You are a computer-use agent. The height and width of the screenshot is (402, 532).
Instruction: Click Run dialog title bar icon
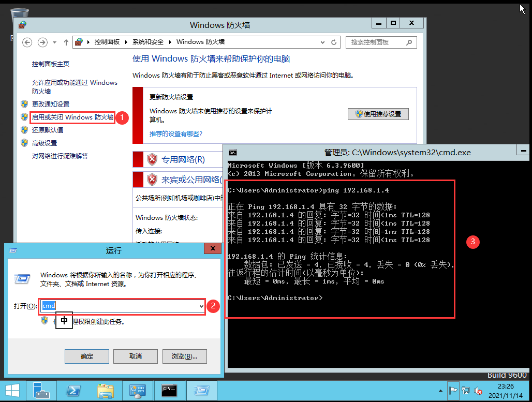13,250
